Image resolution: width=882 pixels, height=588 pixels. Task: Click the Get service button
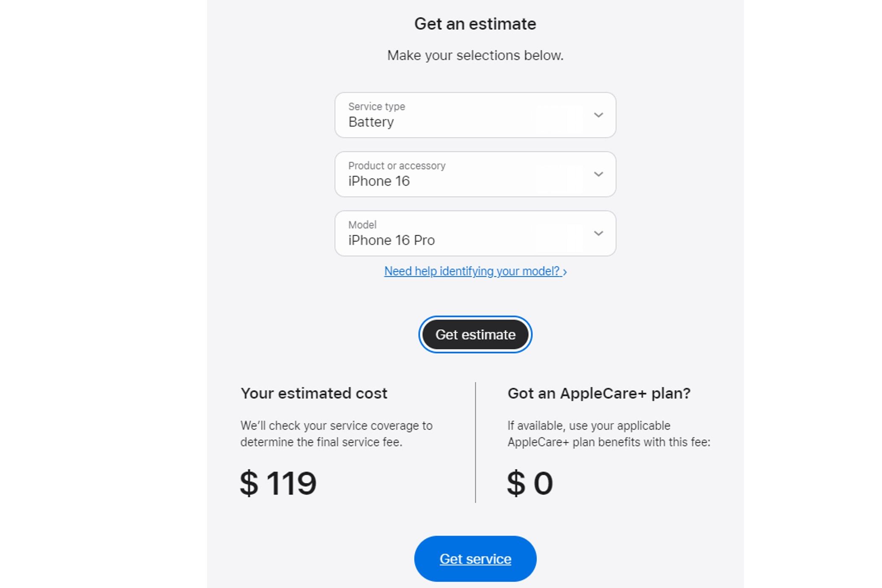tap(475, 559)
